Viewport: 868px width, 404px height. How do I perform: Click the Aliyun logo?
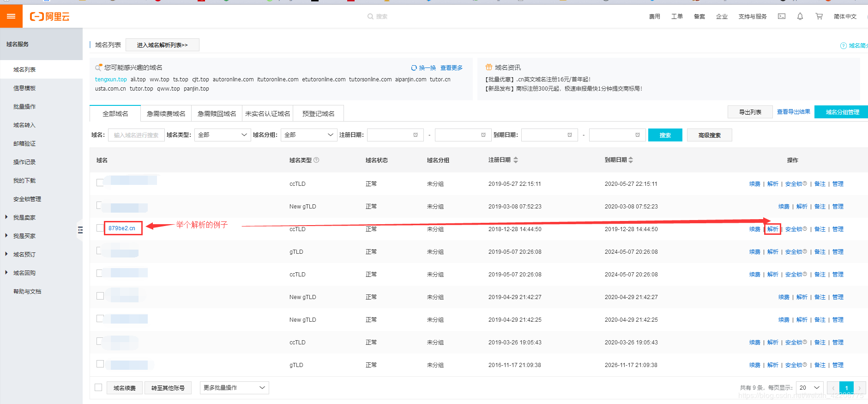click(x=50, y=17)
